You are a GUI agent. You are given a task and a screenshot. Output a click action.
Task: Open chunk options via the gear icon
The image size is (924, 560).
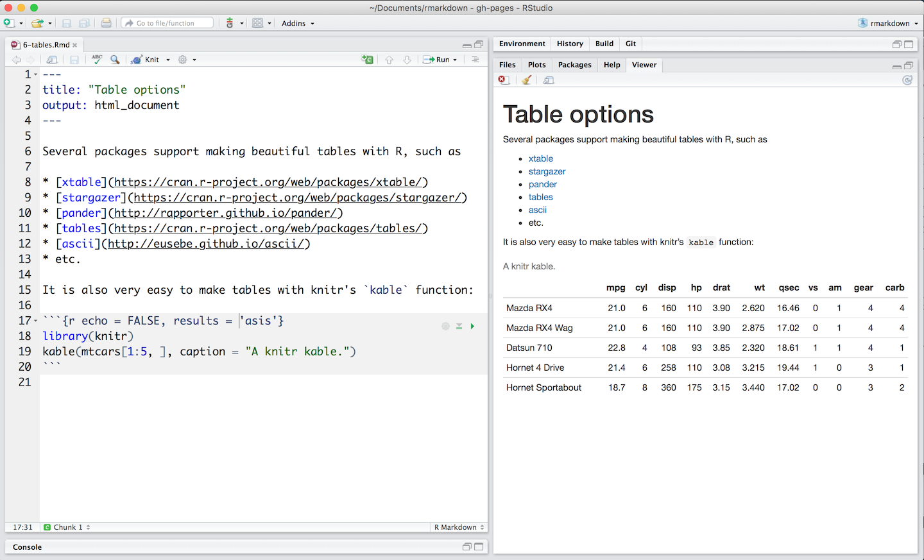pyautogui.click(x=445, y=326)
